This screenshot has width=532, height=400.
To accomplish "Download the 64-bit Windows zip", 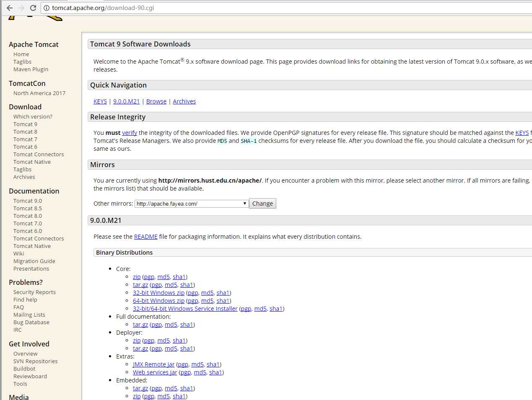I will point(158,301).
